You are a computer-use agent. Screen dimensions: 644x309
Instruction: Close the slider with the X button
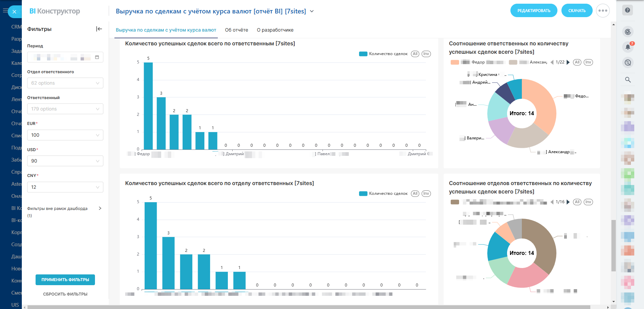coord(14,12)
